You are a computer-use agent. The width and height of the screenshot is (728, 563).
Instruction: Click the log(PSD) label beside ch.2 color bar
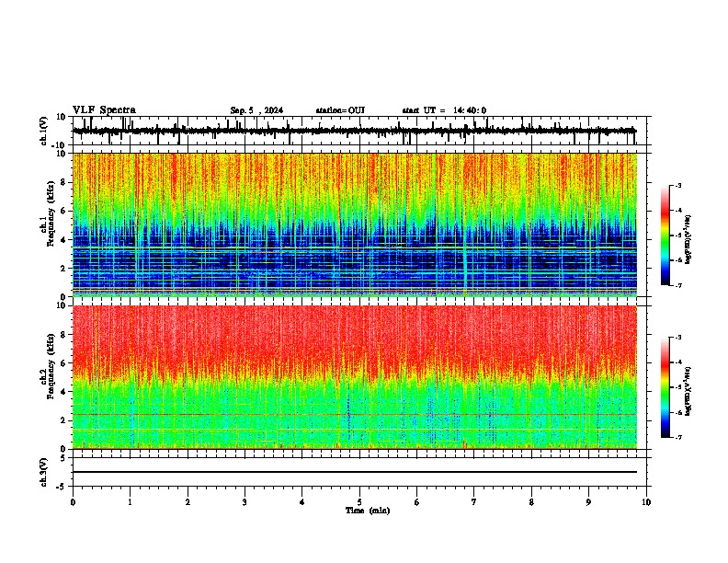688,391
